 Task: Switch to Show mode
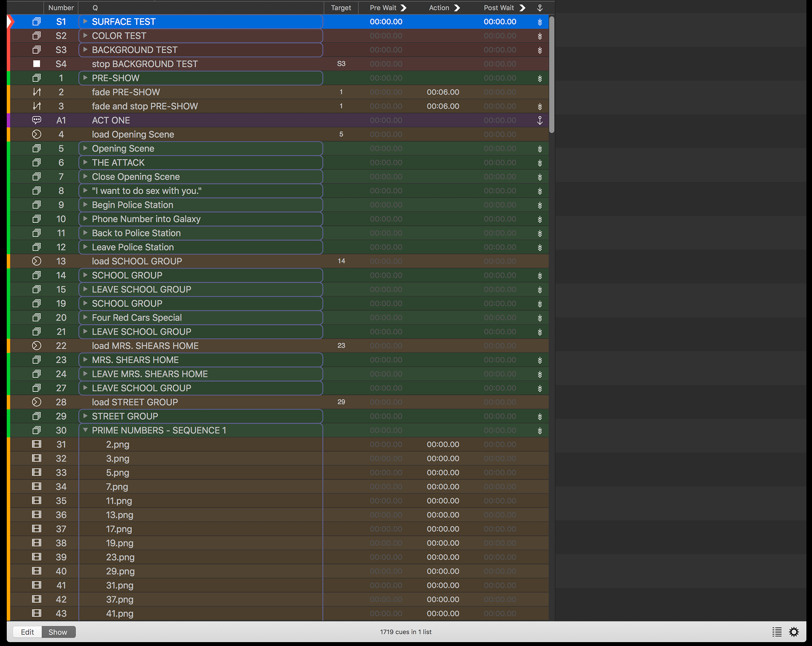(x=58, y=632)
